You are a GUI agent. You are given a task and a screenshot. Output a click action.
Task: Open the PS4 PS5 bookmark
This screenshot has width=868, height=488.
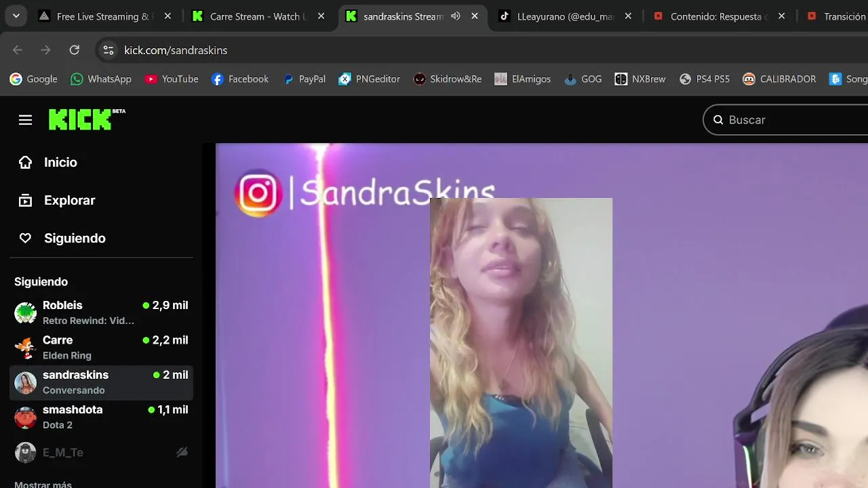point(705,79)
